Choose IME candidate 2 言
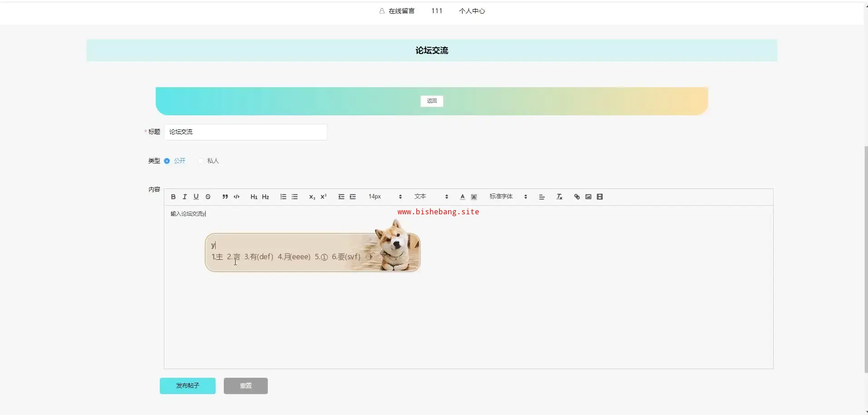 click(233, 257)
